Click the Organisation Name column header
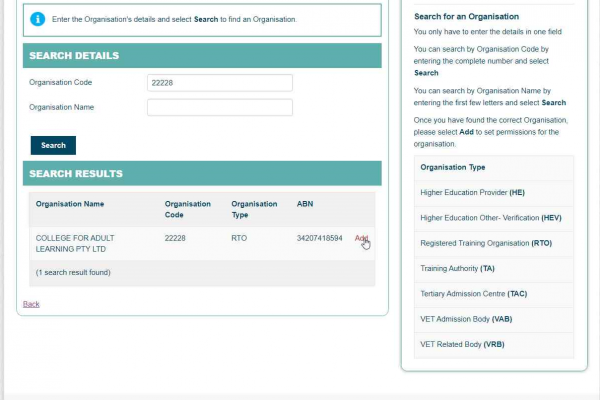Viewport: 600px width, 400px height. [70, 204]
